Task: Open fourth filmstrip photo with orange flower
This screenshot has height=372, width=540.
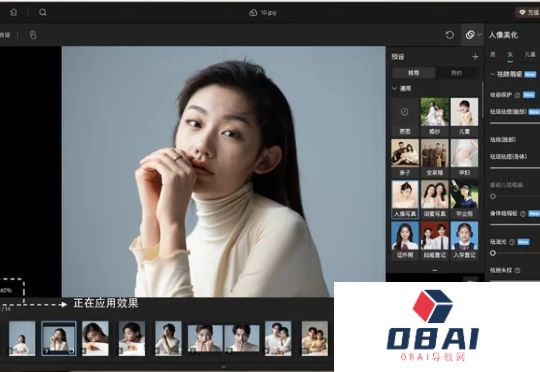Action: click(x=132, y=338)
